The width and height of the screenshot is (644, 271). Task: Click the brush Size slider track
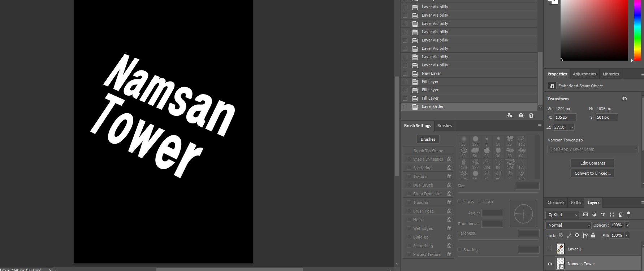[x=498, y=193]
